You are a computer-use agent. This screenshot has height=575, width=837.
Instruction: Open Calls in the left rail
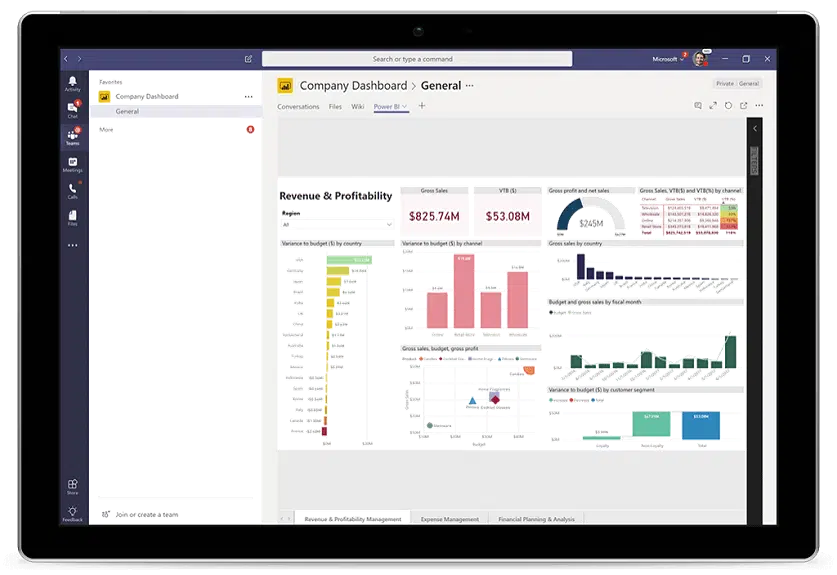click(73, 190)
